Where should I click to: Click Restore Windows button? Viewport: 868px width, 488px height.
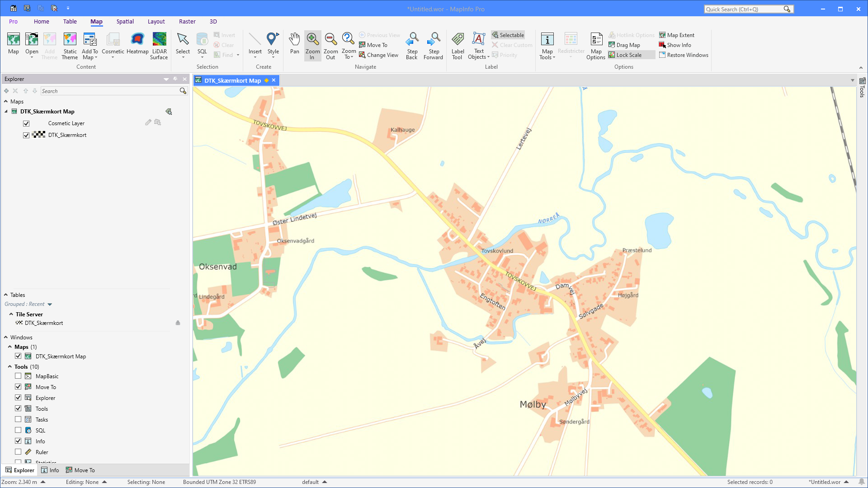coord(684,55)
